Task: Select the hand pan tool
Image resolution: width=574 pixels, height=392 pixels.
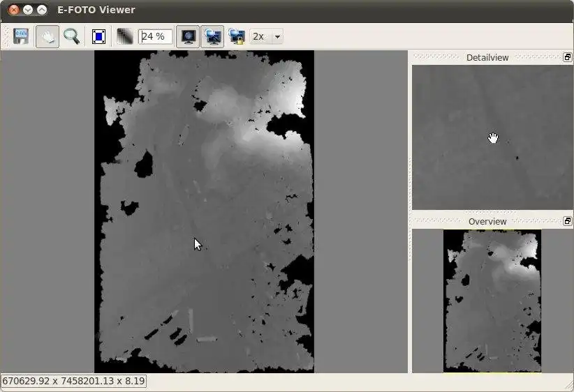Action: pyautogui.click(x=47, y=36)
